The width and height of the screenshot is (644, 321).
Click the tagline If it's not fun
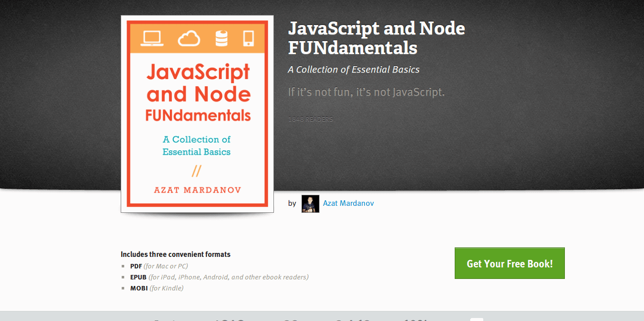[366, 92]
